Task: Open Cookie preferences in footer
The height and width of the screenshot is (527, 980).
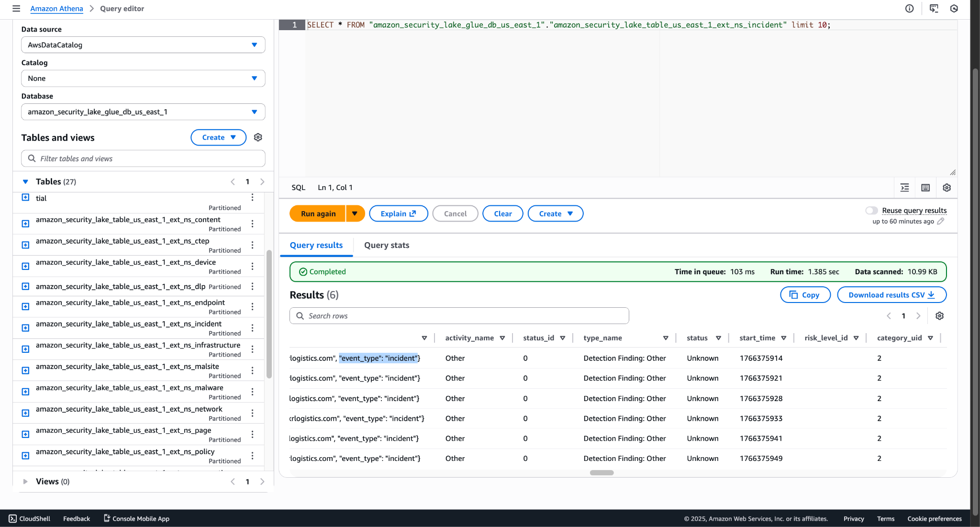Action: [934, 518]
